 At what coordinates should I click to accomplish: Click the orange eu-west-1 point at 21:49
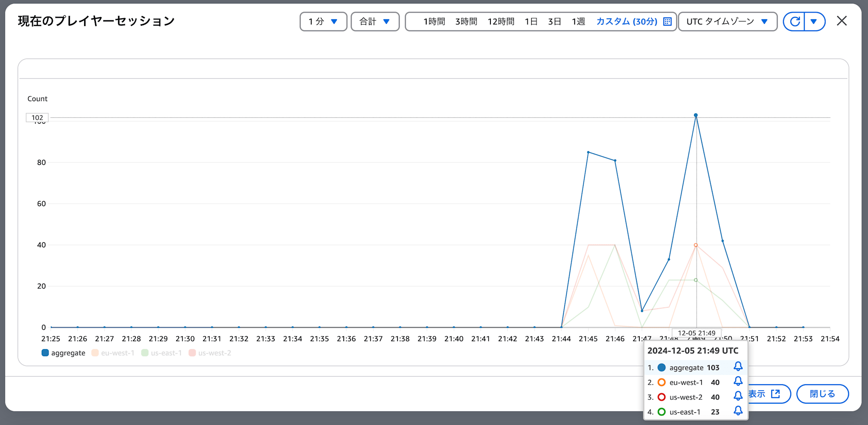696,245
